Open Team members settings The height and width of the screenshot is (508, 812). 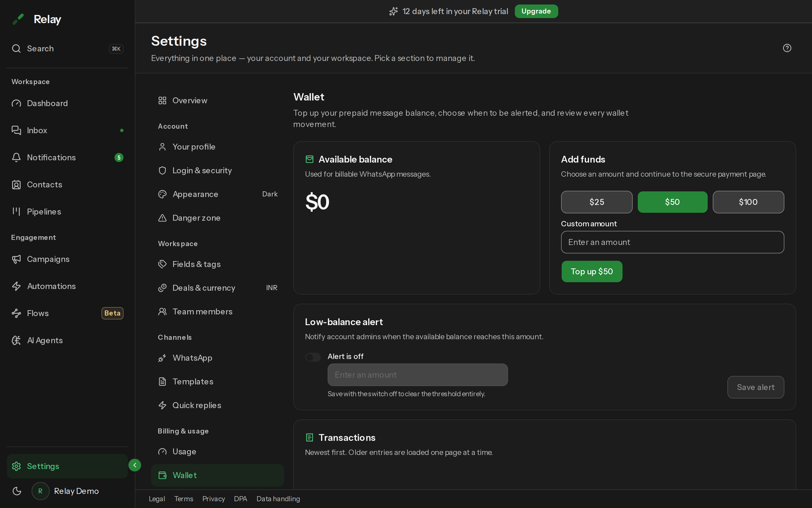tap(217, 312)
